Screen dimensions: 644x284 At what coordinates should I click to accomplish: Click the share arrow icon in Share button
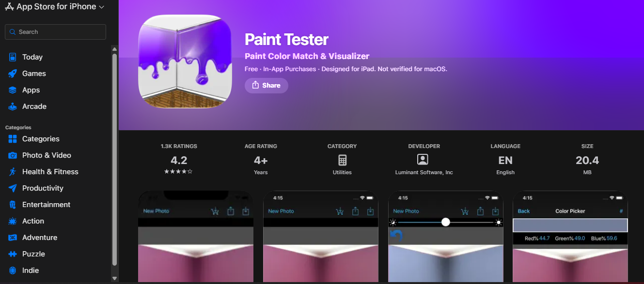255,85
